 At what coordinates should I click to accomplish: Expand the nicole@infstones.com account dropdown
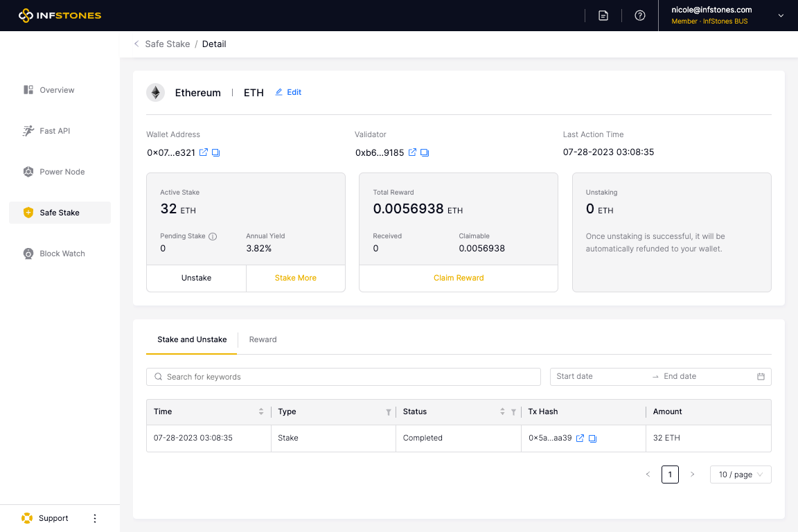pos(780,16)
